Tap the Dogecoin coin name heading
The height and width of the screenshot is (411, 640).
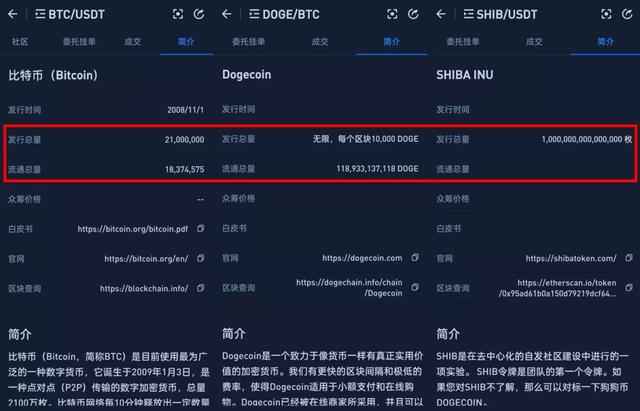[247, 75]
